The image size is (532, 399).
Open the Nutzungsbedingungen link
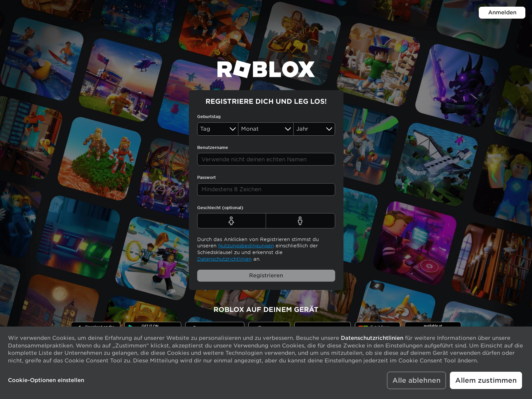click(246, 246)
